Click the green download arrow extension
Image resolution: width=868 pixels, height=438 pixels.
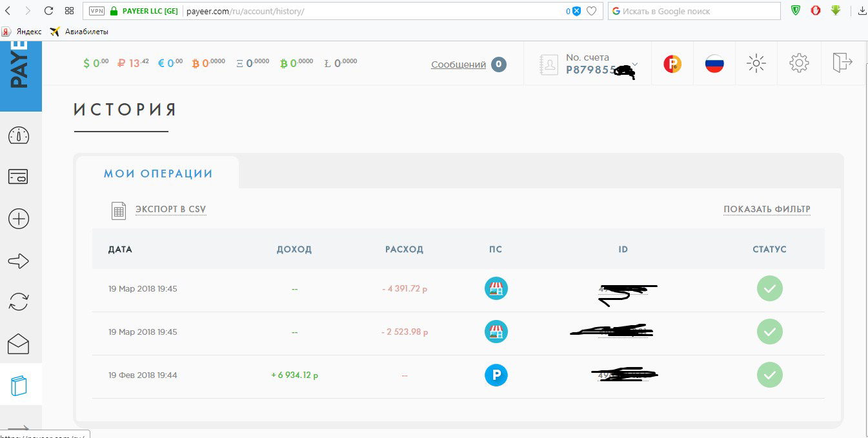[836, 10]
